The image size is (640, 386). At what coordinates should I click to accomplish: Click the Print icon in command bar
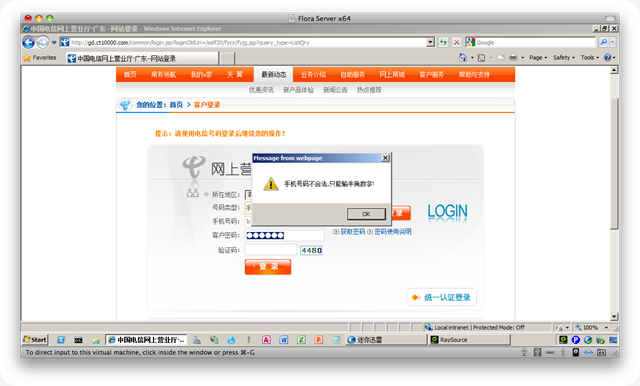coord(513,58)
